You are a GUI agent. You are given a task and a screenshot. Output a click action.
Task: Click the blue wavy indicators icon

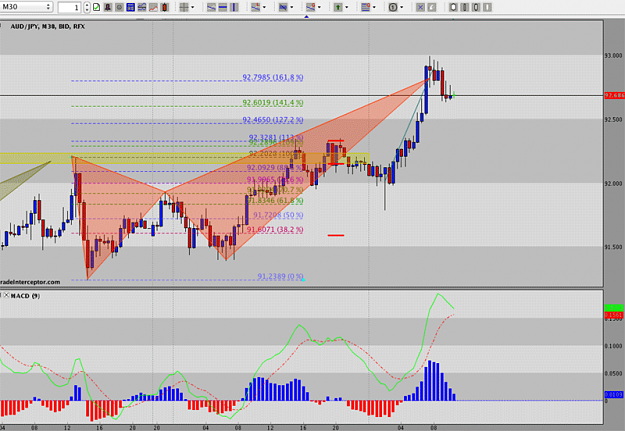tap(142, 7)
